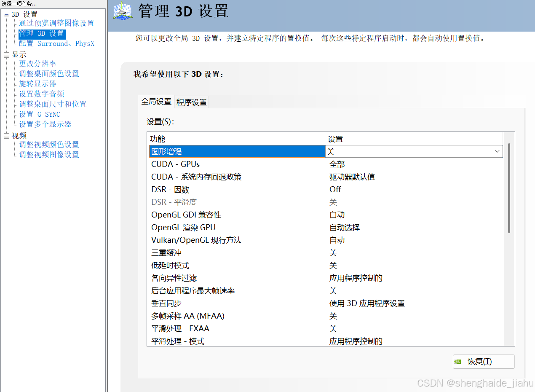This screenshot has height=392, width=535.
Task: Select the 低延时模式 row
Action: pos(326,265)
